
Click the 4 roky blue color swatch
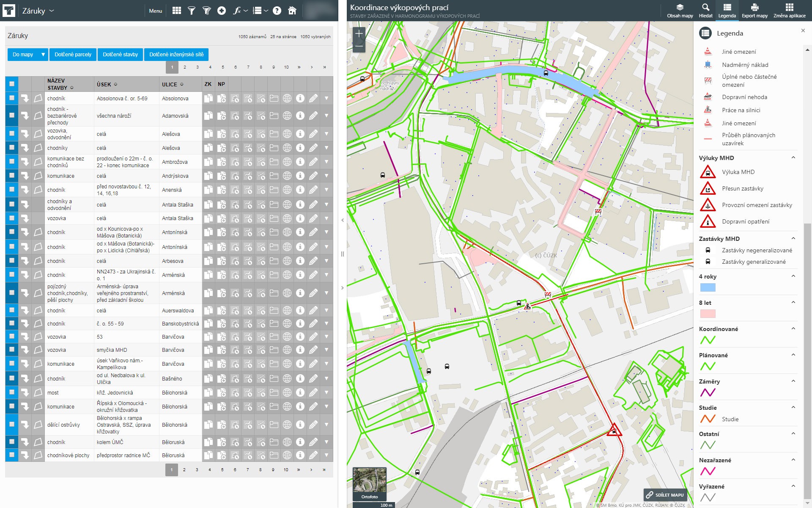coord(708,288)
